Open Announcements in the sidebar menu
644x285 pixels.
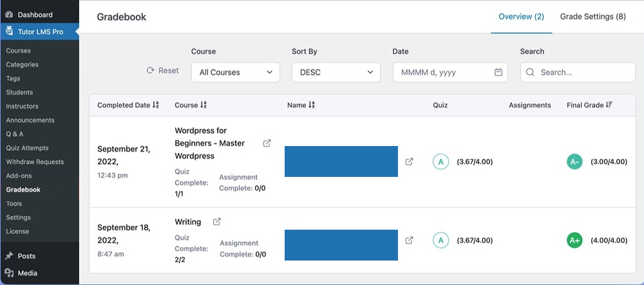(x=30, y=120)
